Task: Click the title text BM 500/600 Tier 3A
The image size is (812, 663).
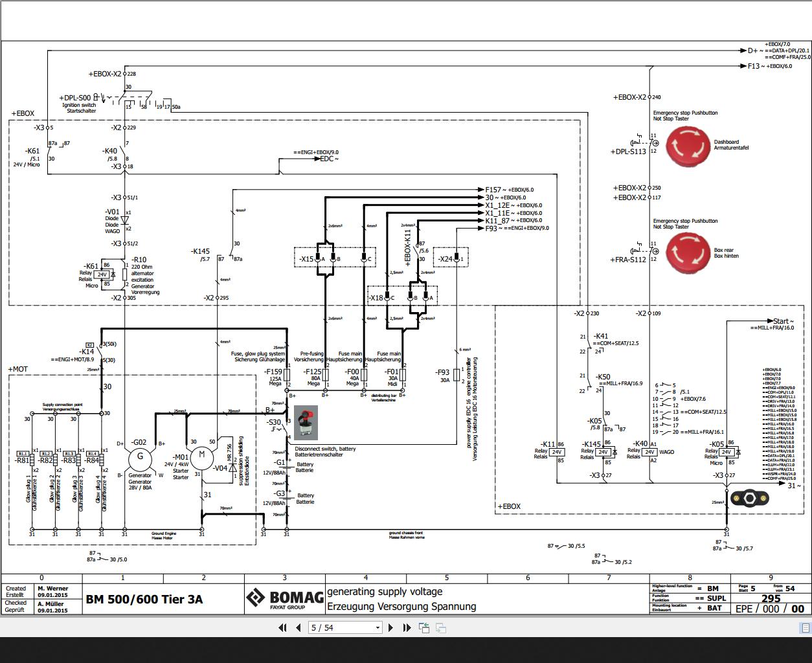Action: [x=144, y=599]
